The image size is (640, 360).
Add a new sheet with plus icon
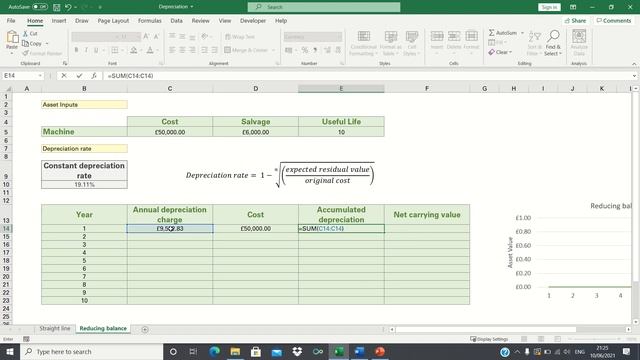[x=145, y=329]
